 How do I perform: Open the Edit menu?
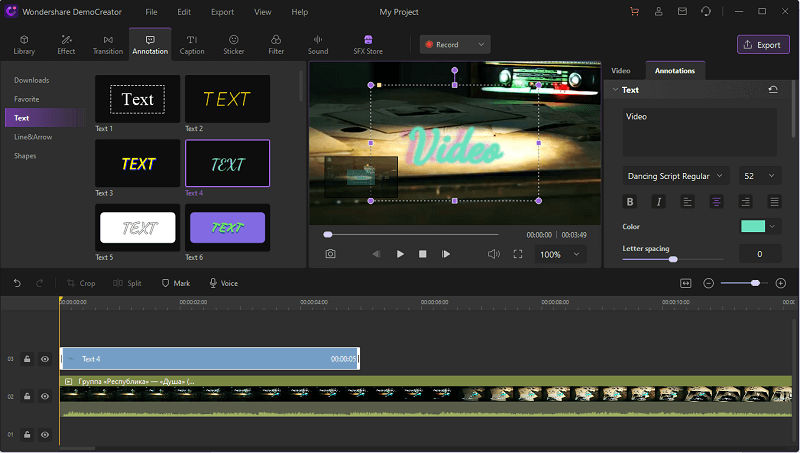coord(184,12)
